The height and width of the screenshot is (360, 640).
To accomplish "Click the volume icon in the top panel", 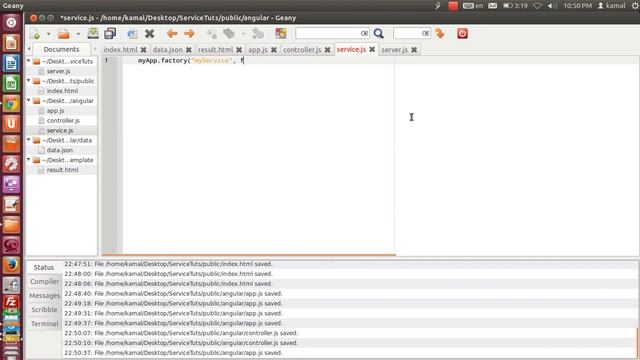I will click(x=552, y=6).
